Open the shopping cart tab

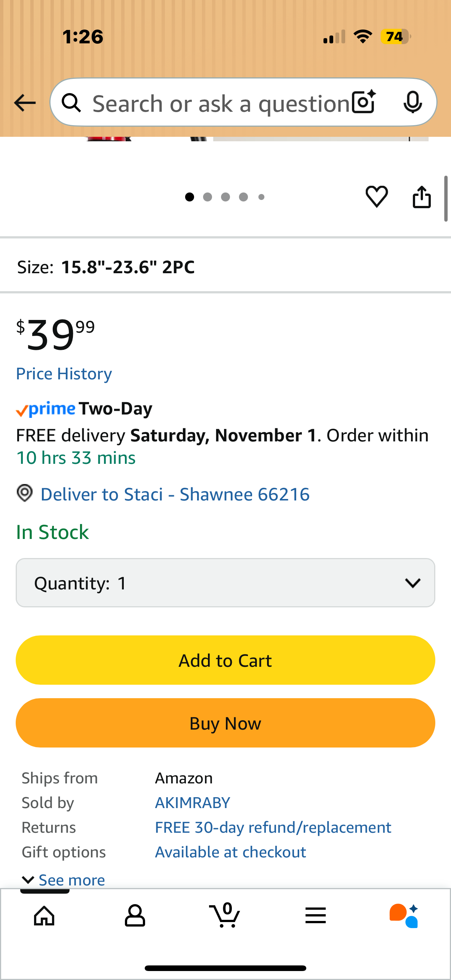click(x=225, y=915)
